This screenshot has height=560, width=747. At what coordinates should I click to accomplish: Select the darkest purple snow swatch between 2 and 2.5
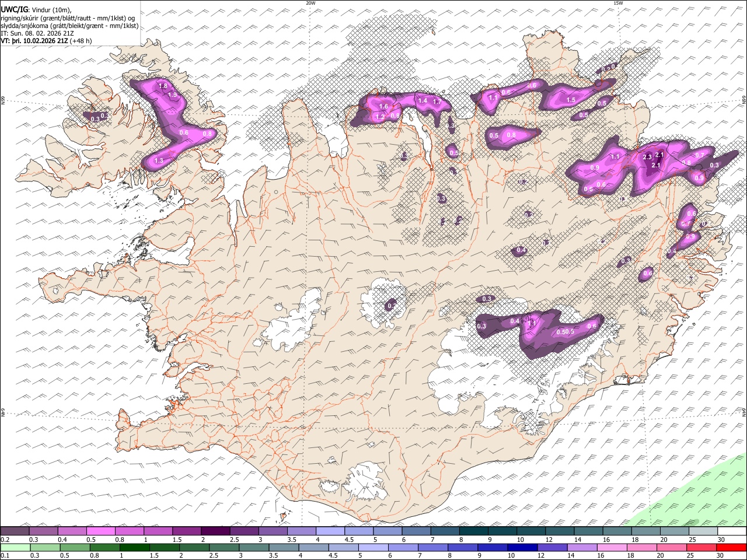[215, 531]
